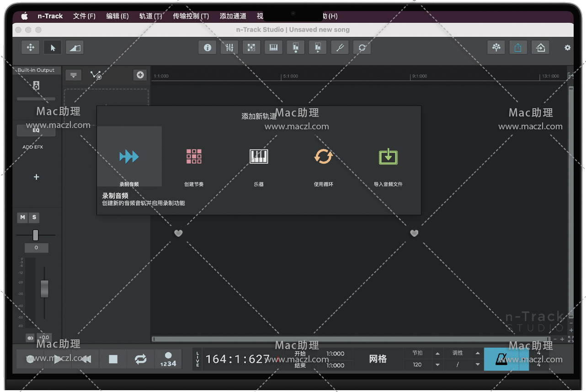Open the info panel icon in toolbar
586x392 pixels.
click(x=208, y=48)
